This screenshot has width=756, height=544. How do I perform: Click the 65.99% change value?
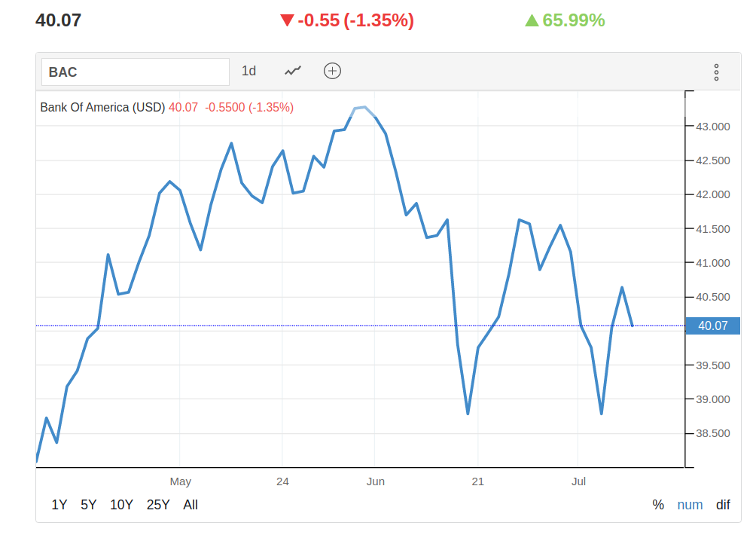[x=574, y=20]
